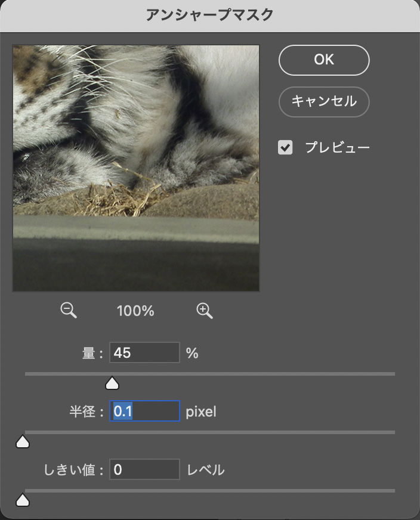Click the zoom in magnifier icon

point(205,310)
